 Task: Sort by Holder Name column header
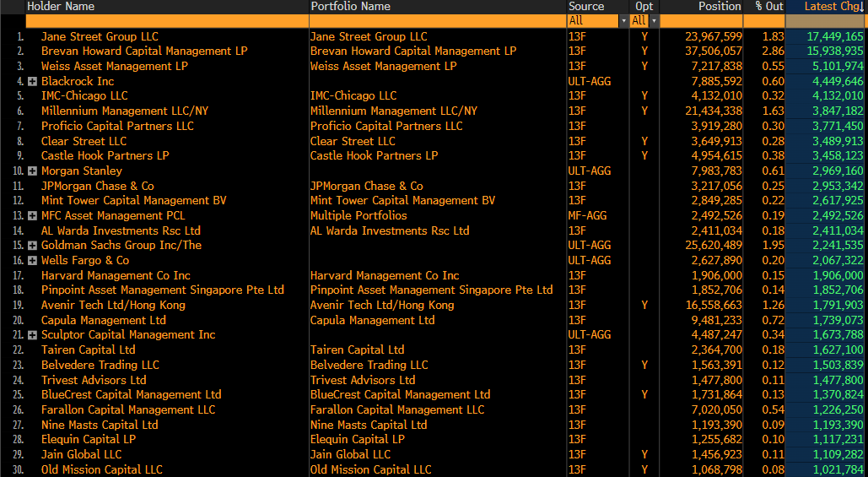tap(61, 7)
